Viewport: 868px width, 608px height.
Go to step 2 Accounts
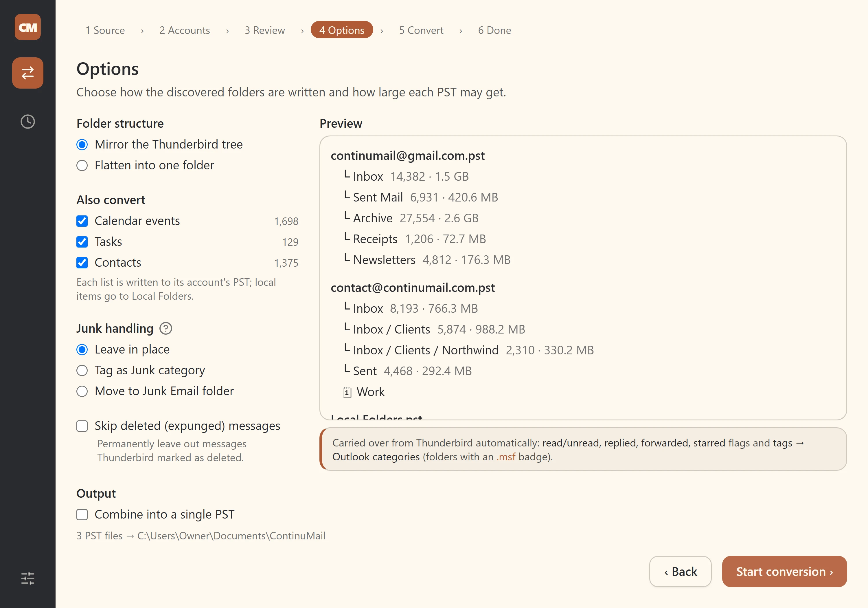tap(185, 30)
